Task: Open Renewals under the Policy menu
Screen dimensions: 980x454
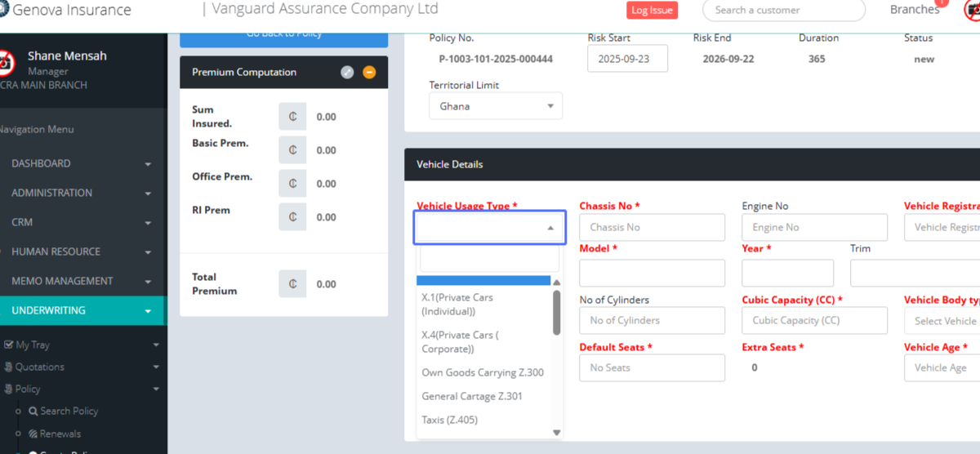Action: tap(60, 434)
